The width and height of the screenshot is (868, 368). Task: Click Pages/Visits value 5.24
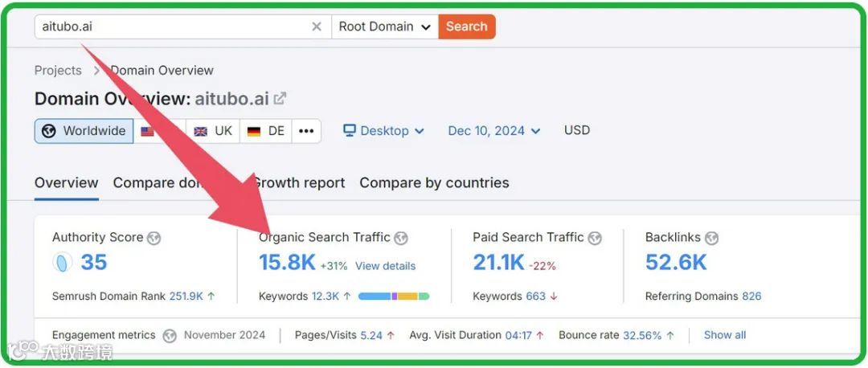pyautogui.click(x=371, y=335)
